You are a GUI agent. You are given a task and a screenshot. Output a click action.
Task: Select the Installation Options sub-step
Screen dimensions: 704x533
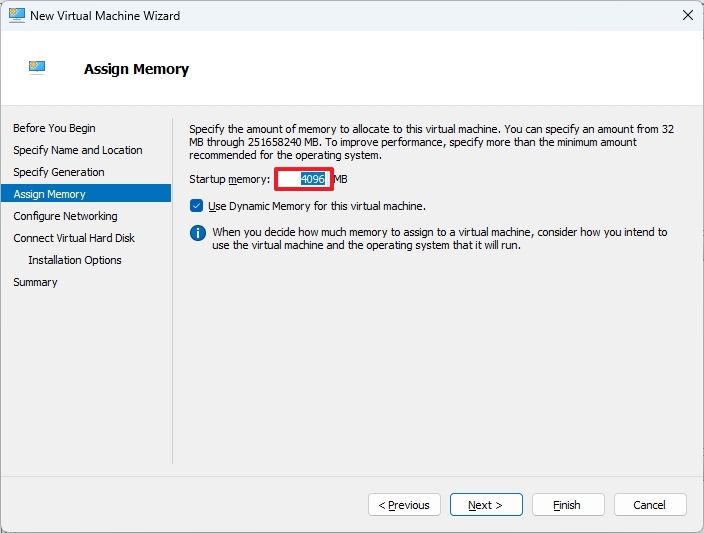coord(75,260)
